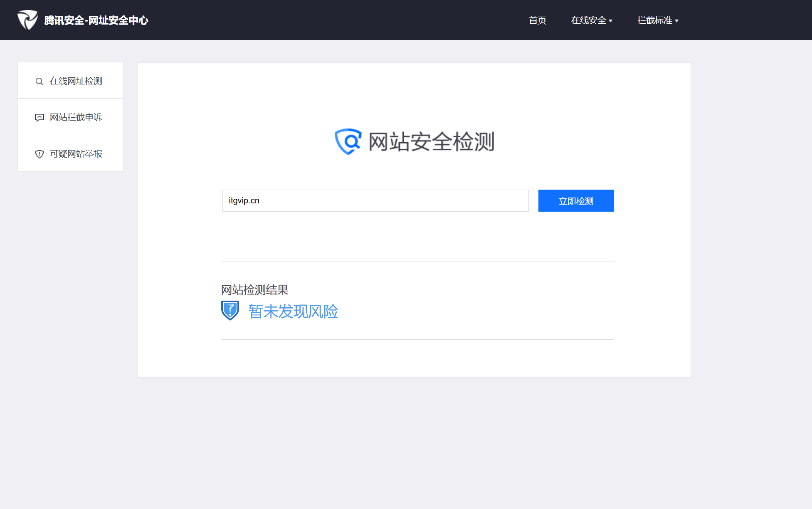This screenshot has width=812, height=509.
Task: Open 可疑网站举报 sidebar entry
Action: [x=76, y=154]
